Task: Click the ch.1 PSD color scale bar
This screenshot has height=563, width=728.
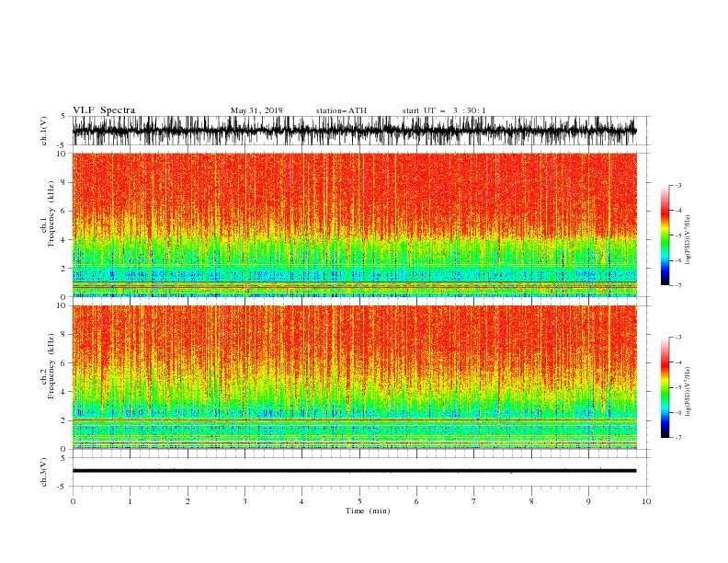Action: click(x=665, y=236)
